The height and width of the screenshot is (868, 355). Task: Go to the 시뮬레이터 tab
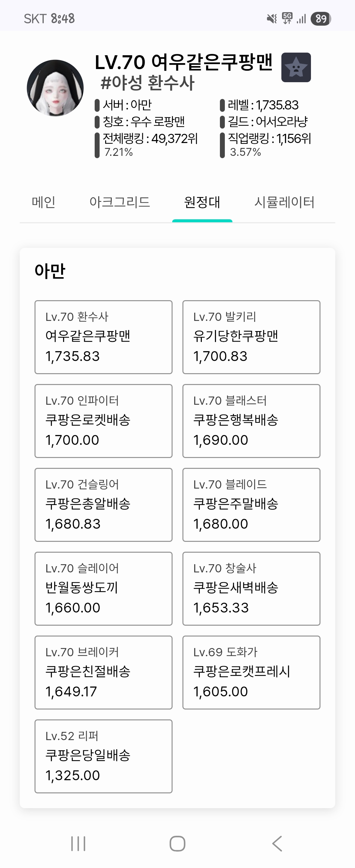pos(284,202)
